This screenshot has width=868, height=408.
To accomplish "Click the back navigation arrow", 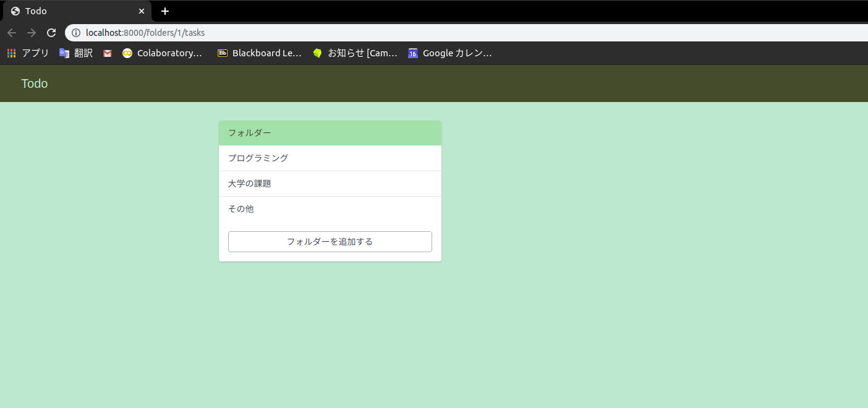I will pyautogui.click(x=11, y=33).
